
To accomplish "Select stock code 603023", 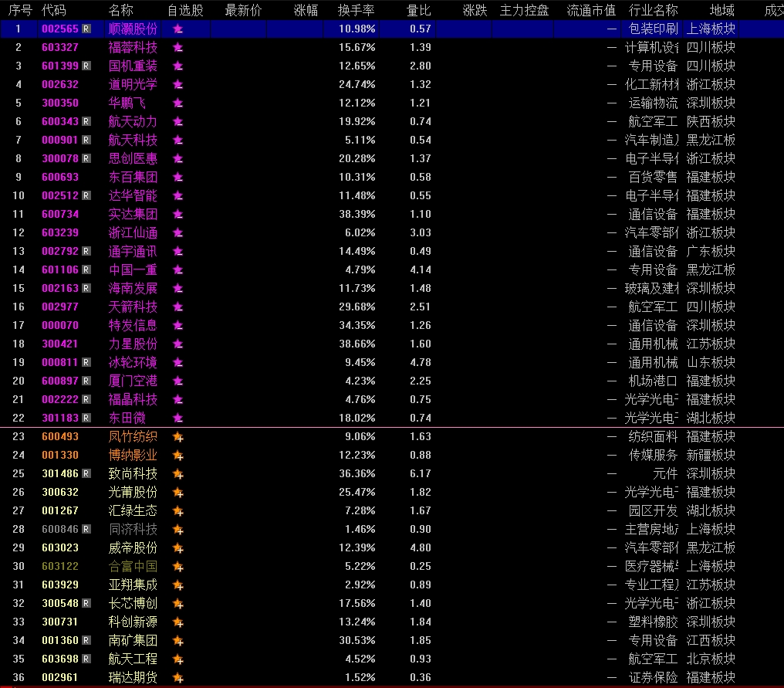I will [60, 548].
